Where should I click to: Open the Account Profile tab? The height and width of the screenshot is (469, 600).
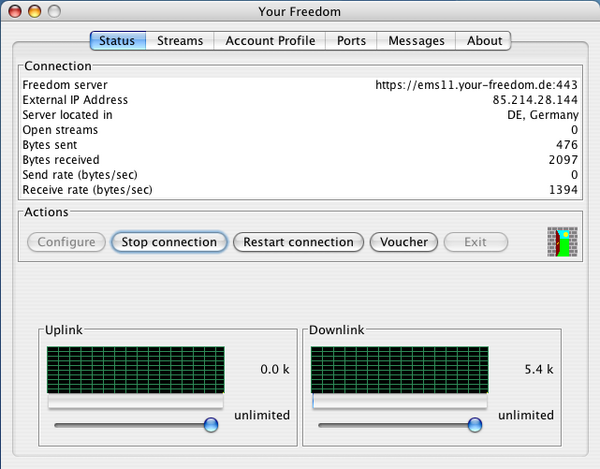point(270,41)
